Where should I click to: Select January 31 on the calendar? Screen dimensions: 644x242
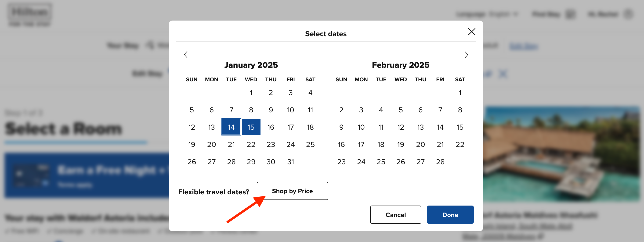click(x=290, y=162)
